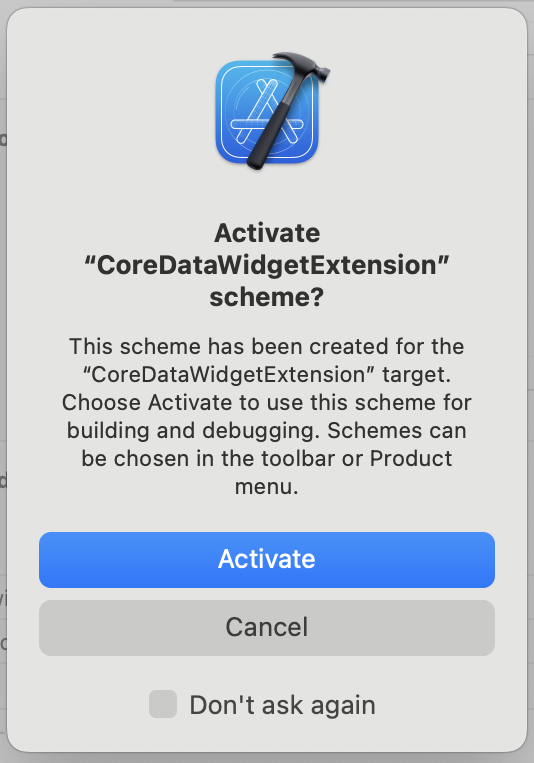This screenshot has width=534, height=763.
Task: Click the "CoreDataWidgetExtension" target description line
Action: (x=267, y=375)
